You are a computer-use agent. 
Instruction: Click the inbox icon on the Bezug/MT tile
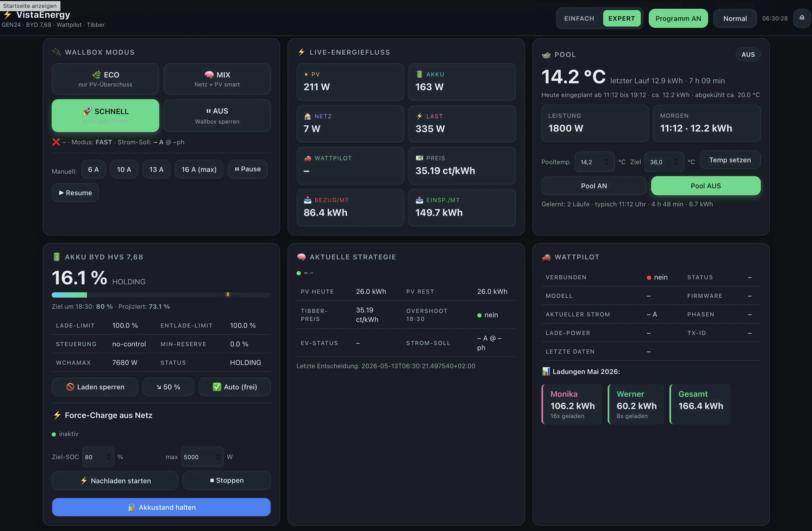coord(307,200)
